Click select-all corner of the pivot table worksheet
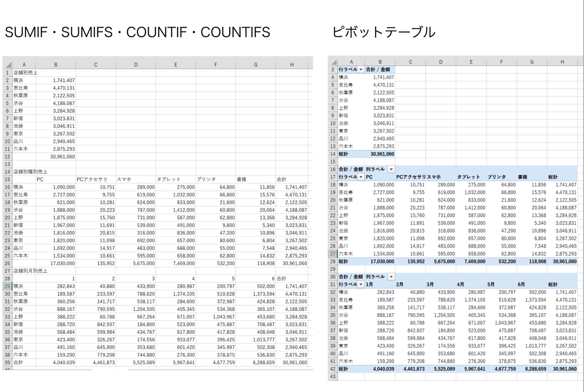Screen dimensions: 584x392 (x=334, y=62)
